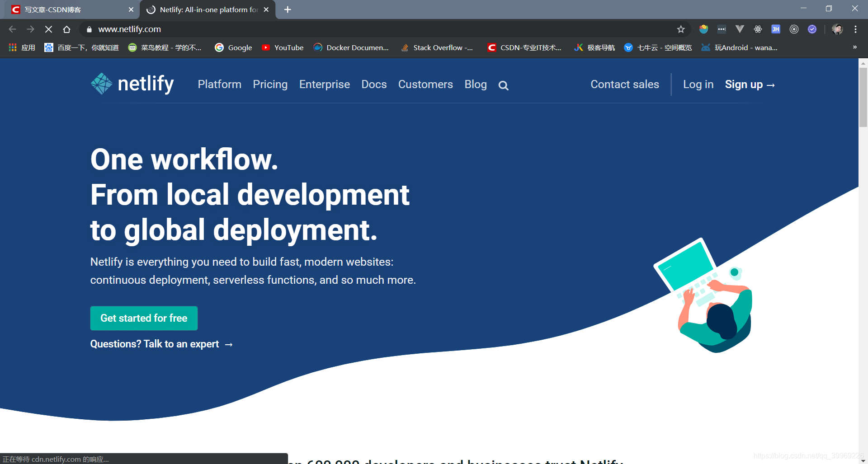This screenshot has height=464, width=868.
Task: Select Pricing in the navigation menu
Action: click(270, 84)
